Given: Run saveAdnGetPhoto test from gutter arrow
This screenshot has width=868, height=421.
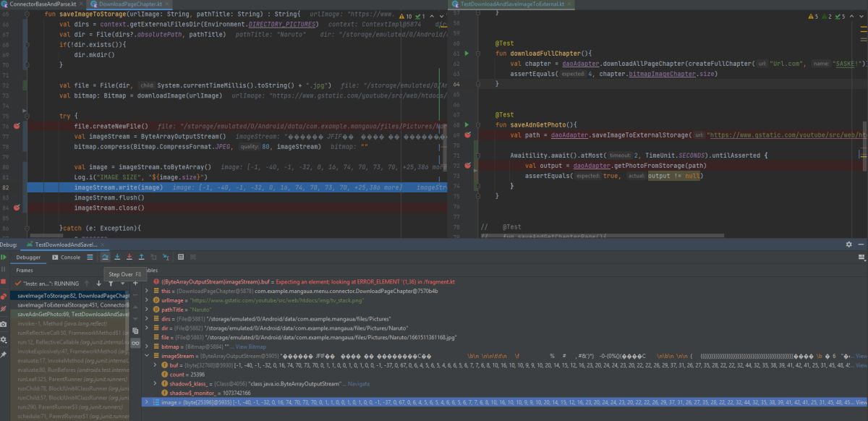Looking at the screenshot, I should pos(467,124).
